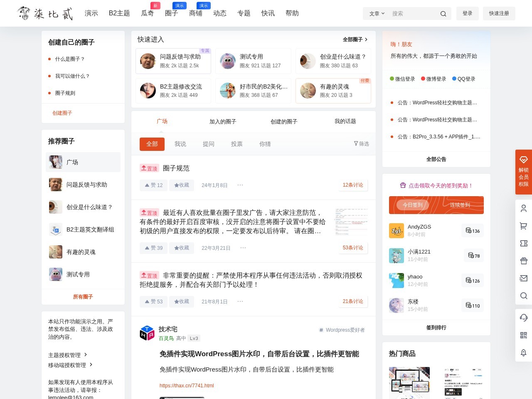Expand the 筛选 filter options
This screenshot has height=399, width=532.
pyautogui.click(x=361, y=144)
